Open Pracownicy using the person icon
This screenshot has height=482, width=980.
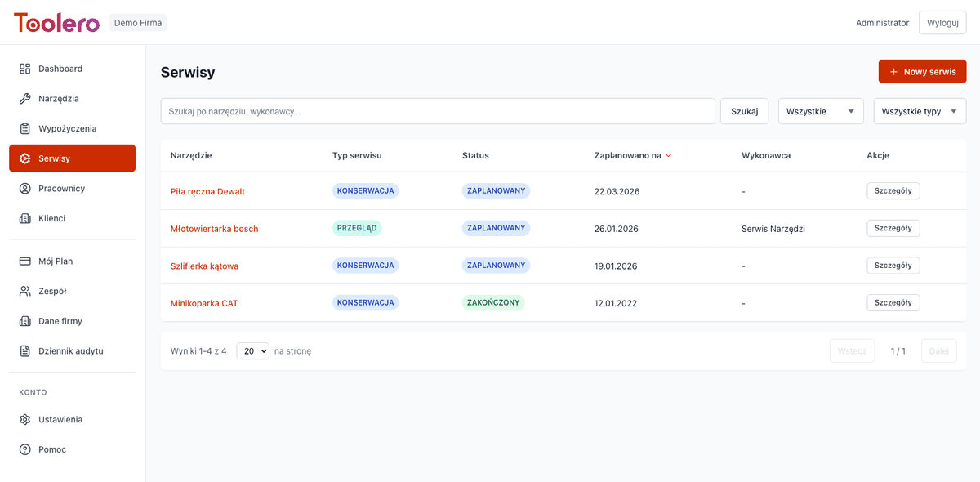[x=24, y=188]
